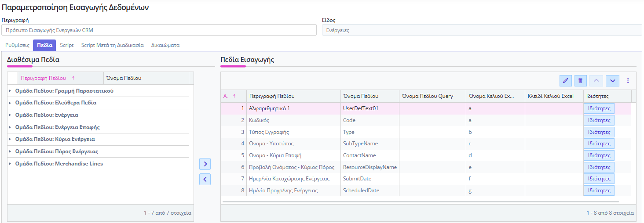This screenshot has width=644, height=223.
Task: Expand Ομάδα Πεδίου: Γραμμή Παραστατικού group
Action: click(x=10, y=91)
